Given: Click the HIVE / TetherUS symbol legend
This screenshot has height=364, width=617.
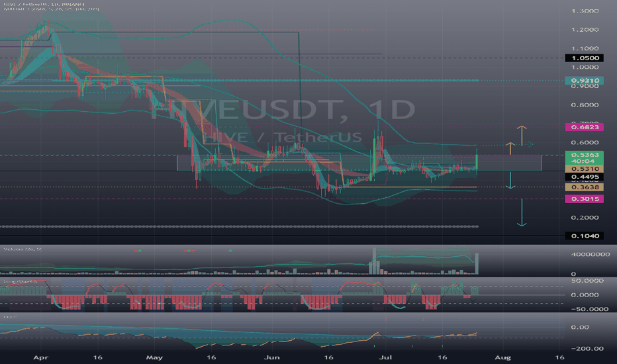Looking at the screenshot, I should (x=44, y=4).
